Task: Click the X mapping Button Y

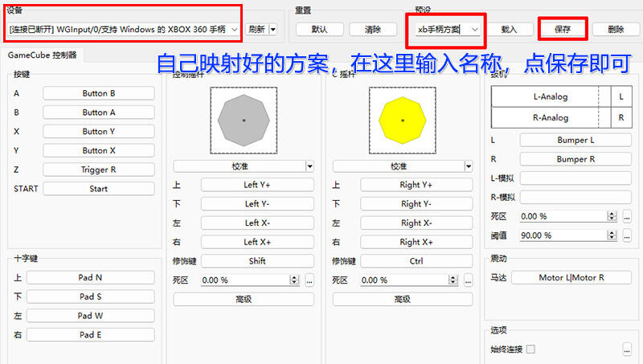Action: [x=99, y=132]
